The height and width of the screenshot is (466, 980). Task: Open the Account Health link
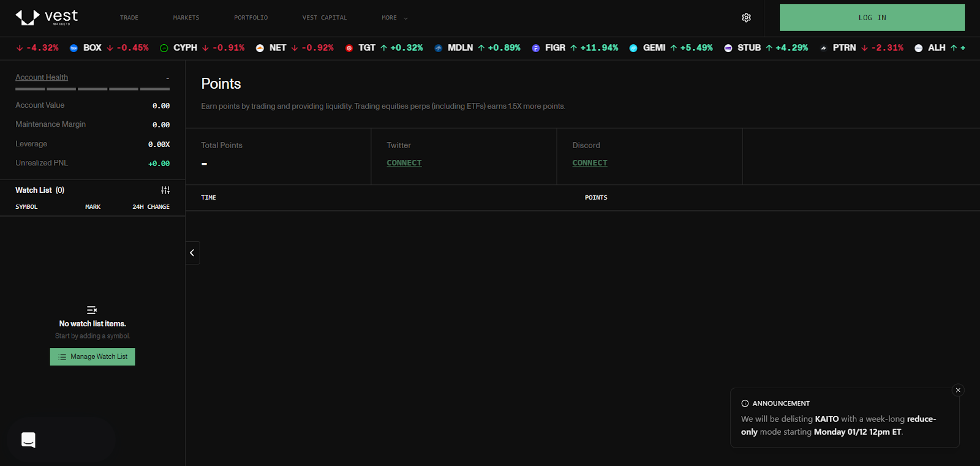pos(42,77)
